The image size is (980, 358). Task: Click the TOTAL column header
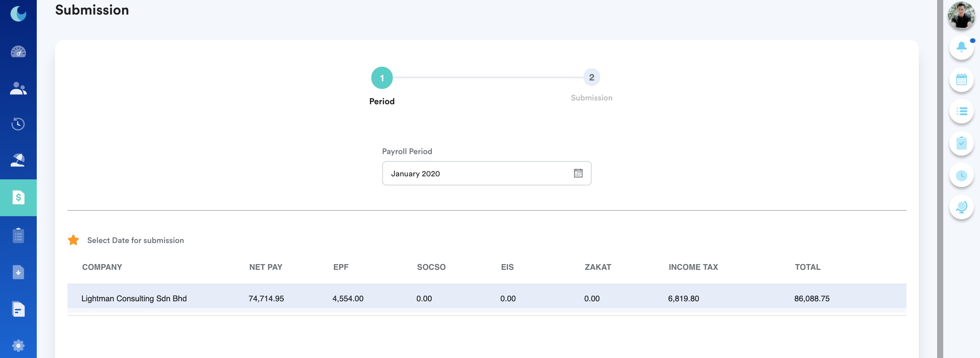pos(808,267)
